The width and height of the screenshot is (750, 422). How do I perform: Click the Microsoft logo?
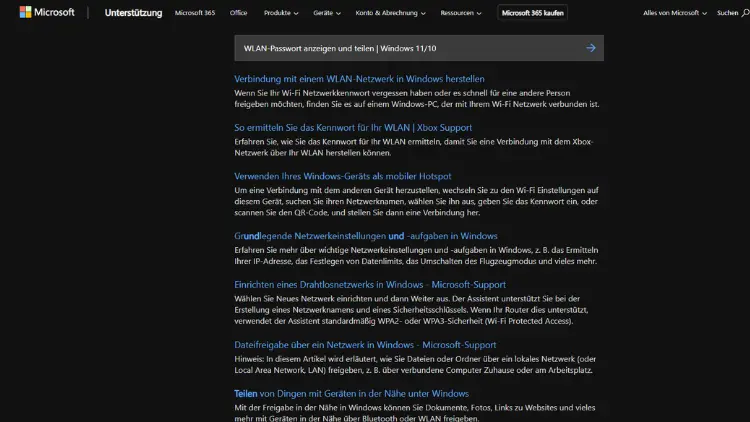point(47,12)
